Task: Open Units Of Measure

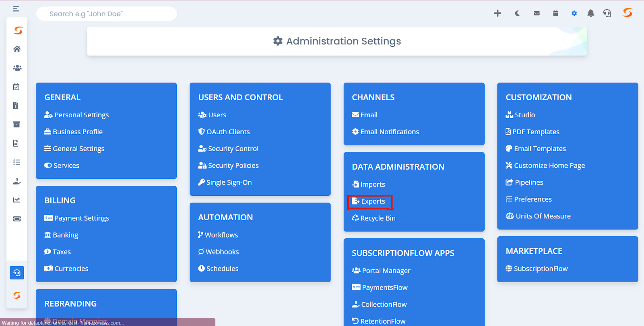Action: click(x=538, y=216)
